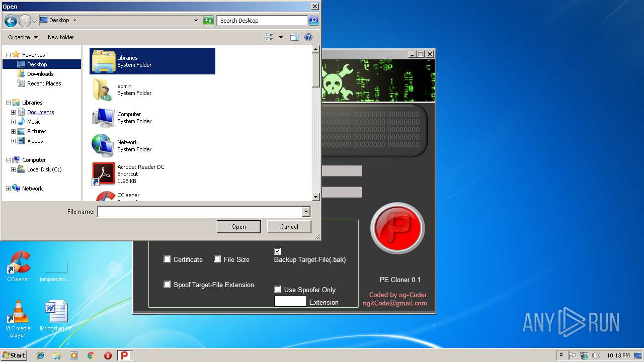This screenshot has width=644, height=362.
Task: Open the recent pages dropdown arrow
Action: coord(34,21)
